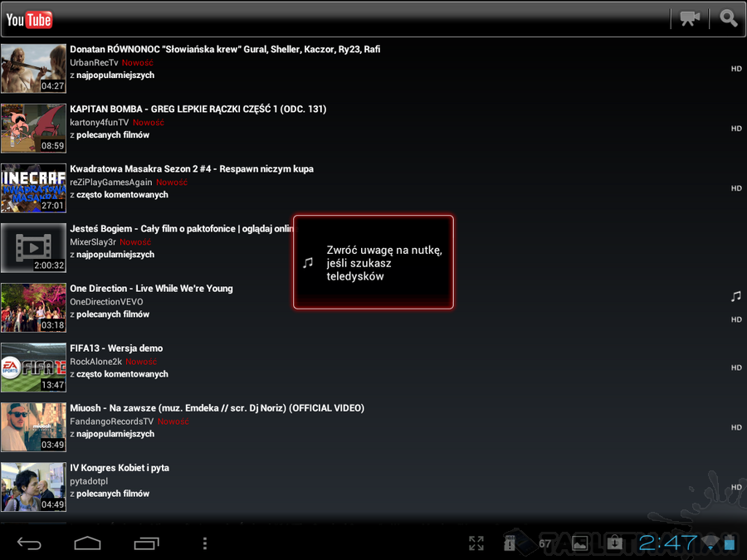
Task: Select the title 'Jesteś Bogiem - Cały film o paktofonice'
Action: (182, 229)
